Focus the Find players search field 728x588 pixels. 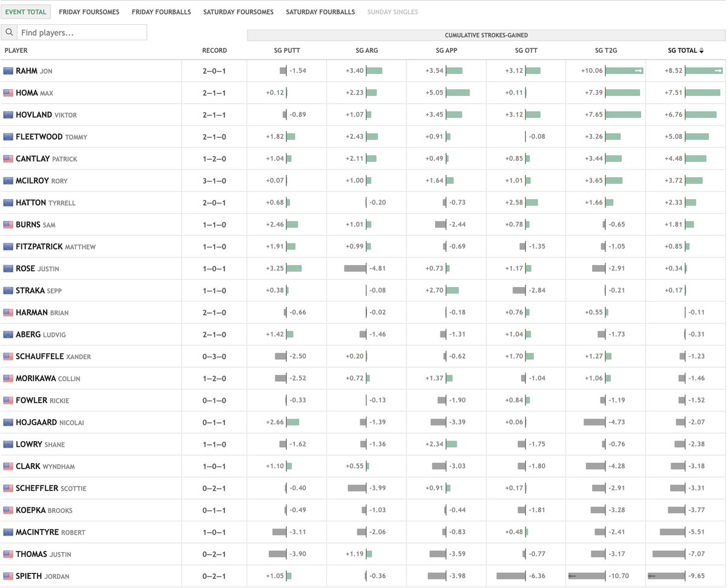(x=82, y=33)
